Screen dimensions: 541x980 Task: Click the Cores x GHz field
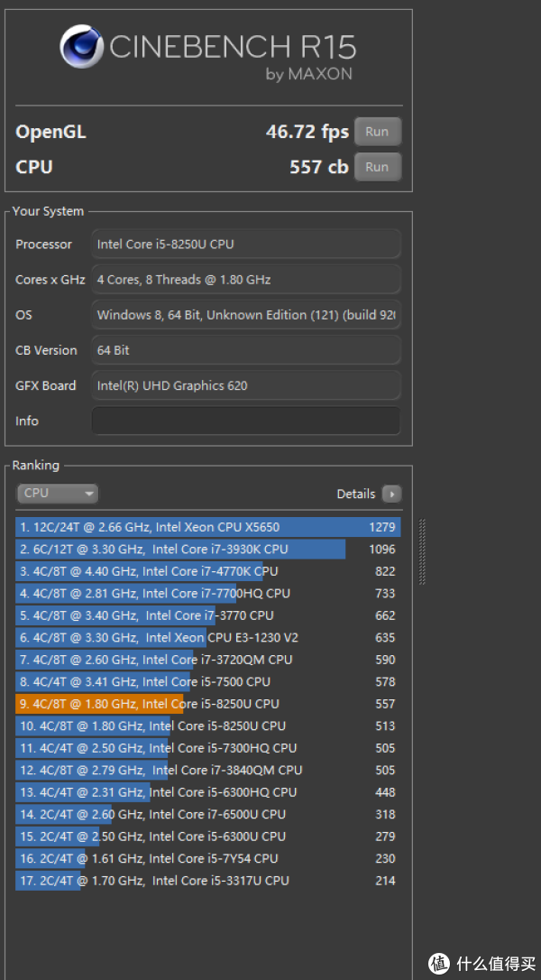[x=246, y=280]
